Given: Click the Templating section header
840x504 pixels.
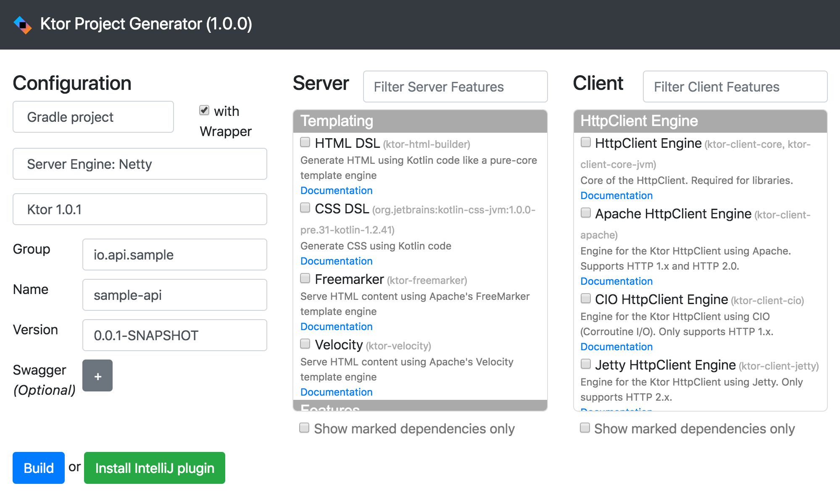Looking at the screenshot, I should point(420,121).
